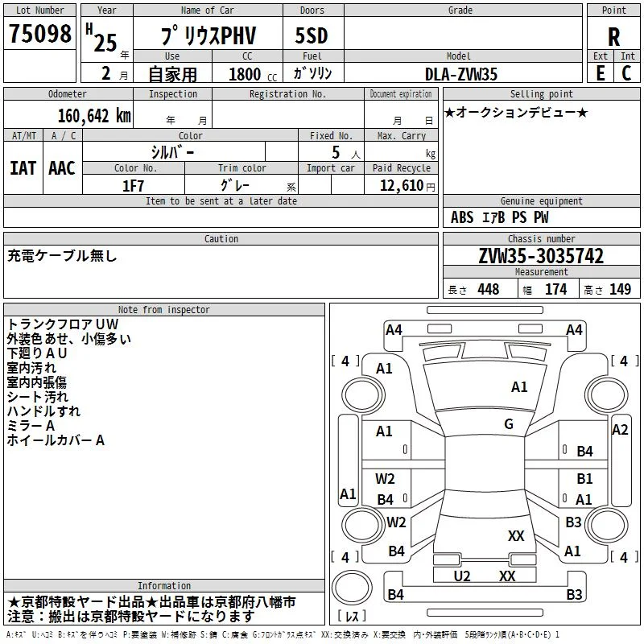Viewport: 644px width, 644px height.
Task: Click the G windshield mark on the diagram
Action: click(508, 424)
